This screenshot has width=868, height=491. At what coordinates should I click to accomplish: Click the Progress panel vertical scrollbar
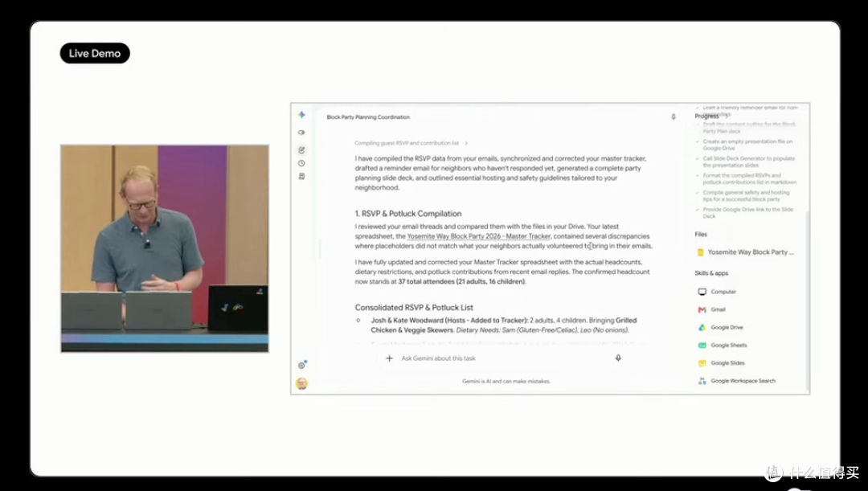pos(807,299)
